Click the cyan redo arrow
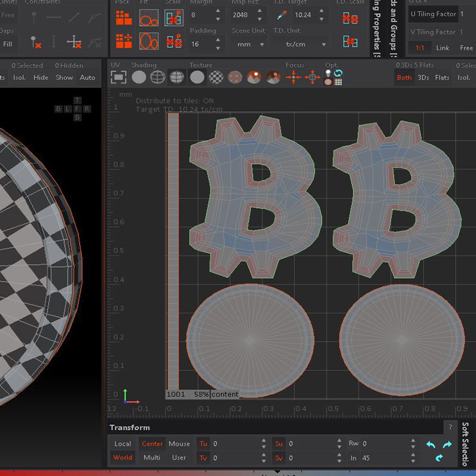Viewport: 476px width, 476px height. pos(447,444)
